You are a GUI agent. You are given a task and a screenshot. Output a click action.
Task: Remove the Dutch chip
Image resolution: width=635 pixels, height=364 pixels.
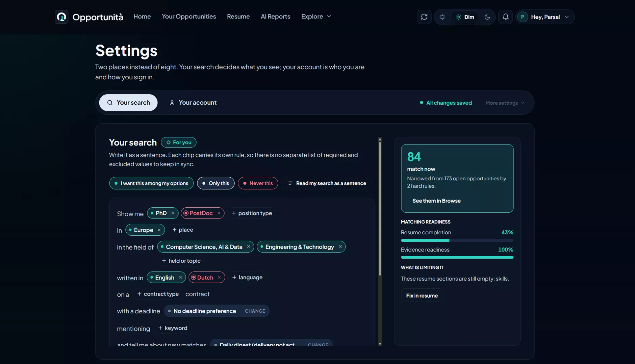[x=219, y=278]
